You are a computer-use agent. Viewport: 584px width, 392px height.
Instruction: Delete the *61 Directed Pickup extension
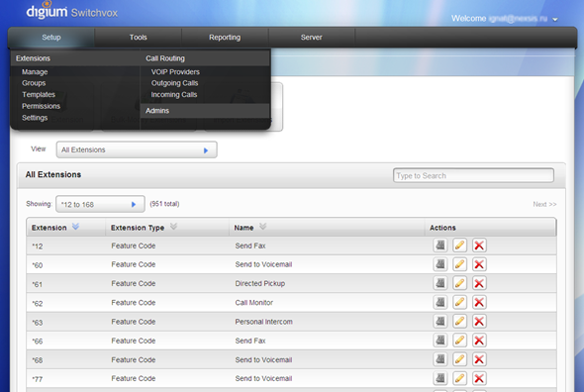coord(479,283)
